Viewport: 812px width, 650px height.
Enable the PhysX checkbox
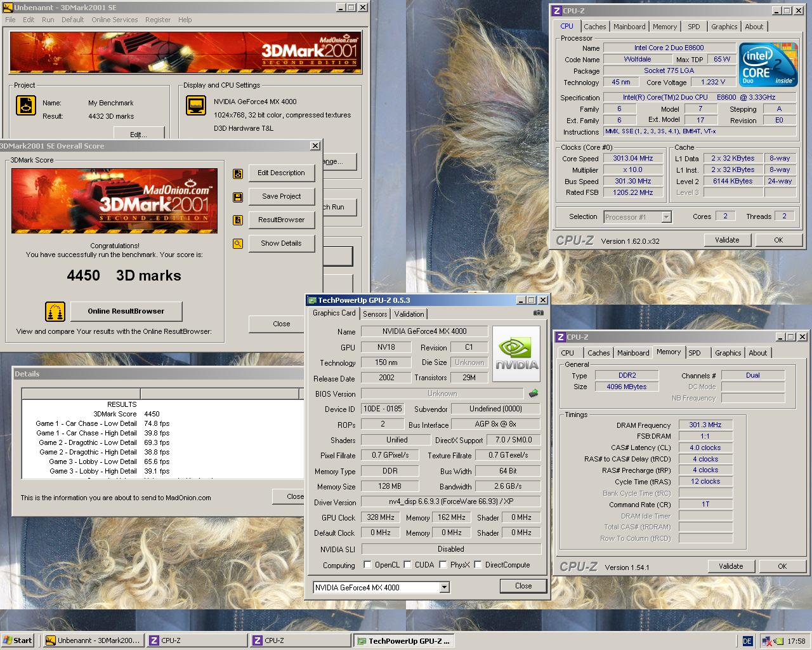(443, 564)
